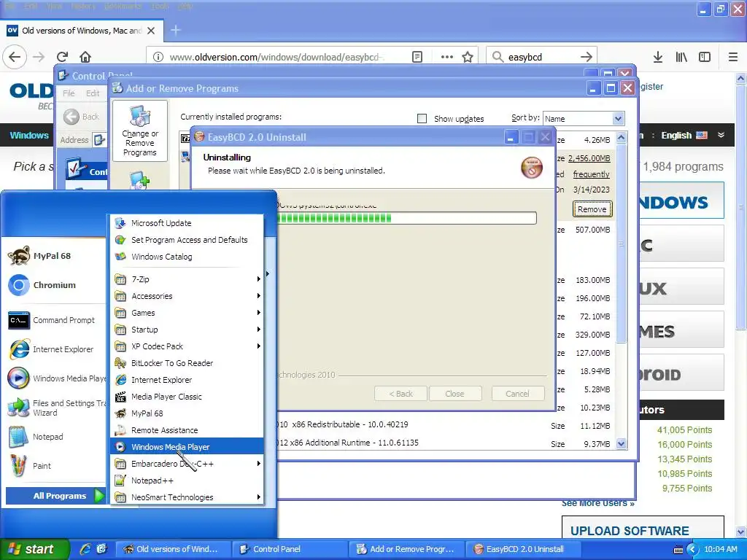Viewport: 747px width, 560px height.
Task: Click the browser address bar URL
Action: click(x=276, y=57)
